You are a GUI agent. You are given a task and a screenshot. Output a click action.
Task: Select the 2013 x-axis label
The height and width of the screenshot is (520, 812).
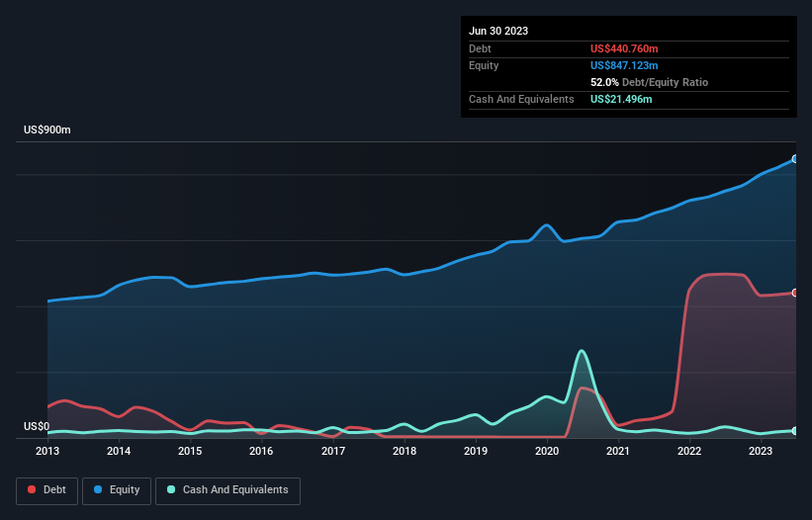point(47,451)
